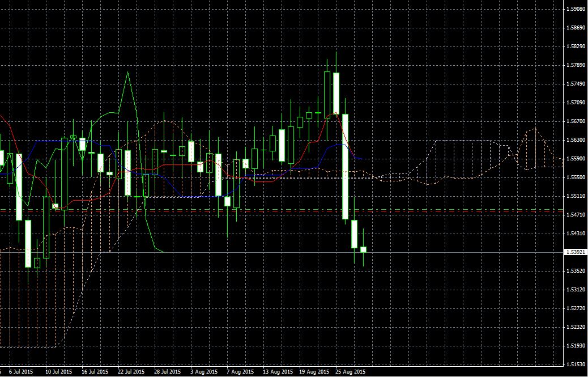Select the 1.54710 price axis label
The image size is (588, 377).
[576, 214]
